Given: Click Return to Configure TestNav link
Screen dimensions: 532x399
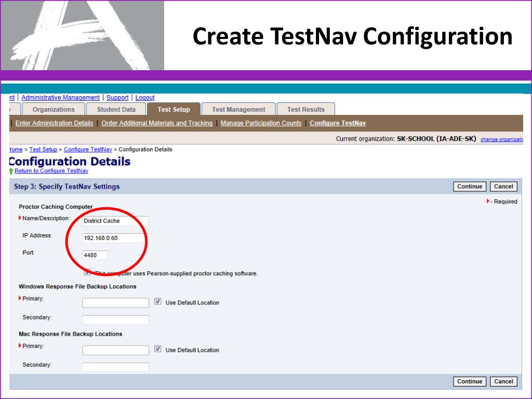Looking at the screenshot, I should click(x=51, y=170).
